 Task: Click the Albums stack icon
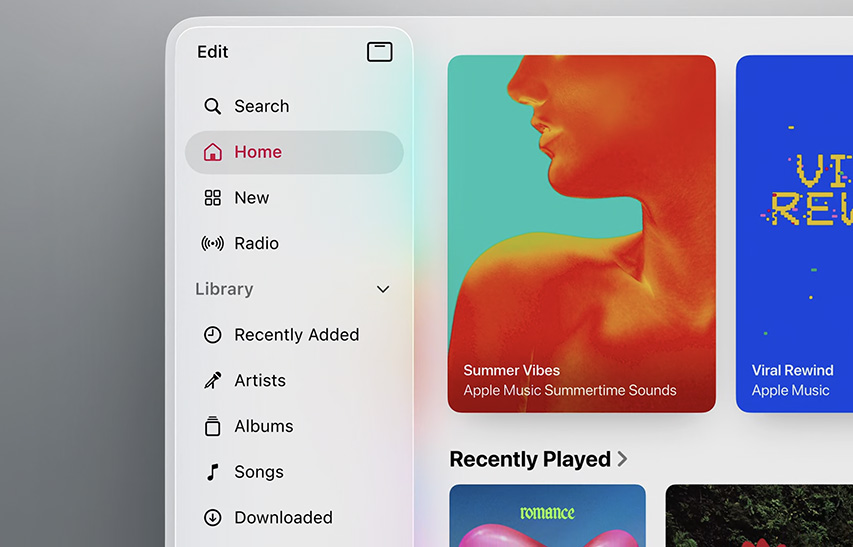[x=212, y=426]
